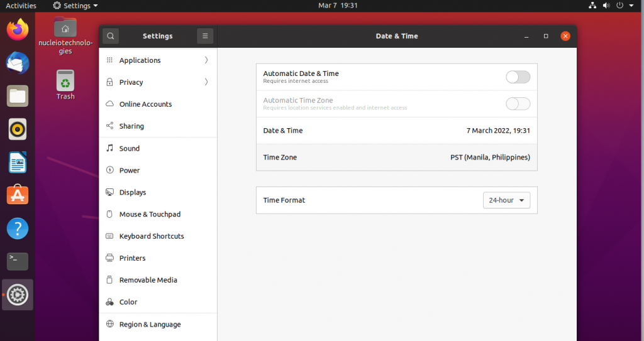Click the Sound music note icon

point(109,148)
